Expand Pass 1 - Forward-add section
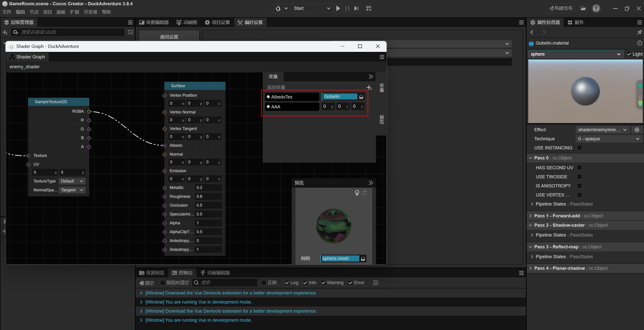The height and width of the screenshot is (330, 644). pos(531,216)
